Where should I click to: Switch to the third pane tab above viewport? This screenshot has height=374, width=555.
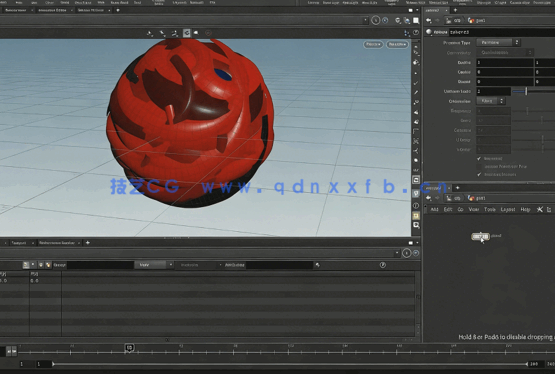click(91, 10)
